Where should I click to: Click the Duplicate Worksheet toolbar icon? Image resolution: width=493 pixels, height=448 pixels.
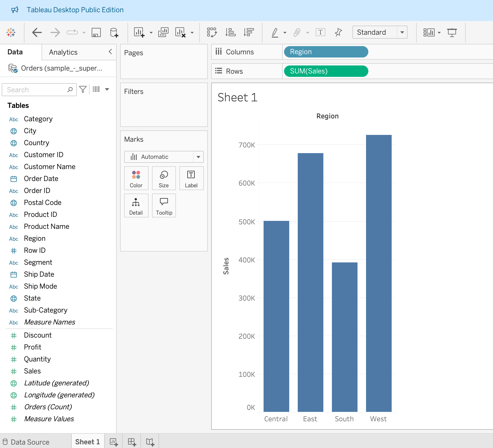(163, 32)
